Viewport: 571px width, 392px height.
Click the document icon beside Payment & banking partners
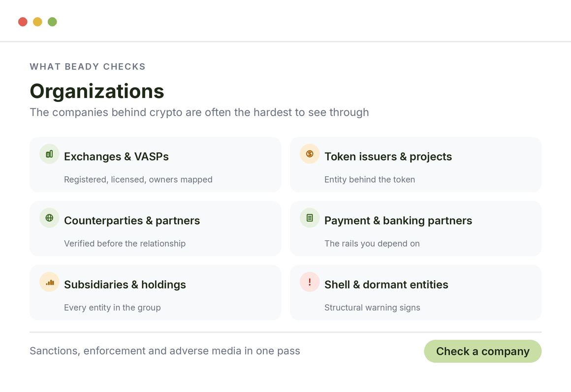[310, 218]
